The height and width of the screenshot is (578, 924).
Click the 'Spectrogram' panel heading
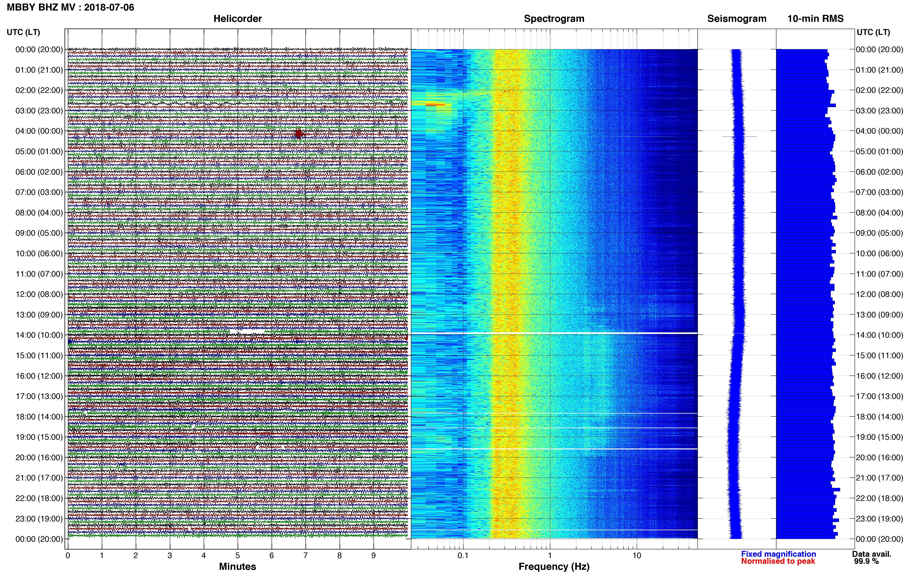tap(554, 19)
